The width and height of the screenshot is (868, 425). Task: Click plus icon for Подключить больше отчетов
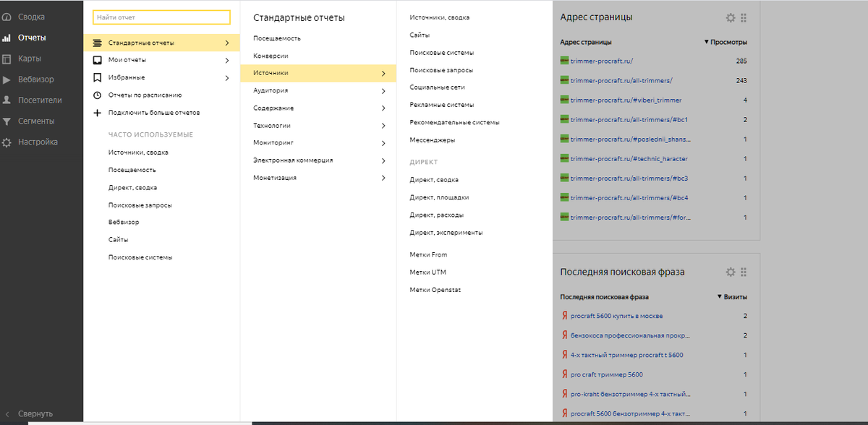(97, 113)
